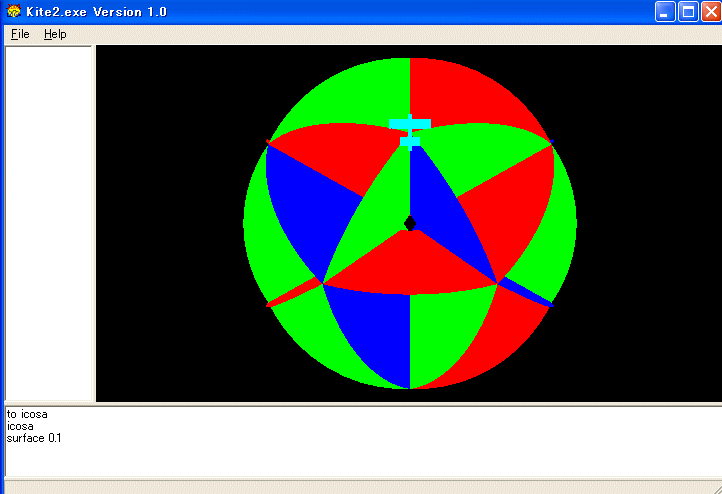Screen dimensions: 722x494
Task: Click inside the white left side panel
Action: (49, 223)
